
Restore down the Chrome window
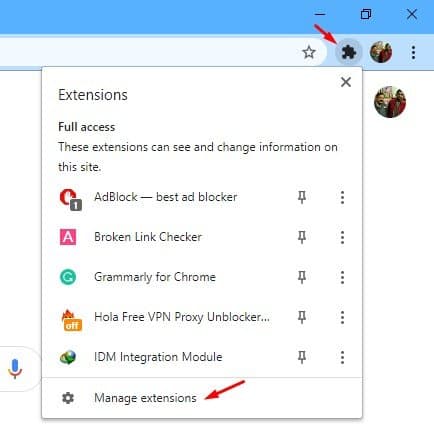pos(366,14)
